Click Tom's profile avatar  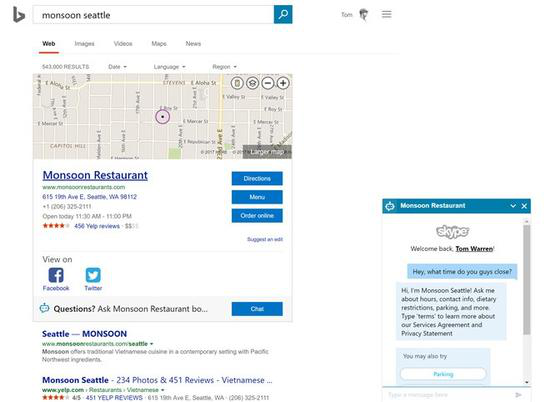pyautogui.click(x=364, y=15)
